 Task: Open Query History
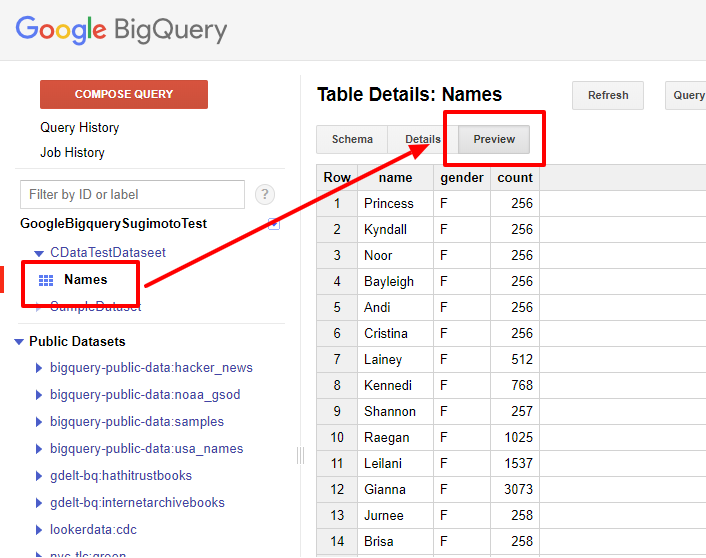80,127
